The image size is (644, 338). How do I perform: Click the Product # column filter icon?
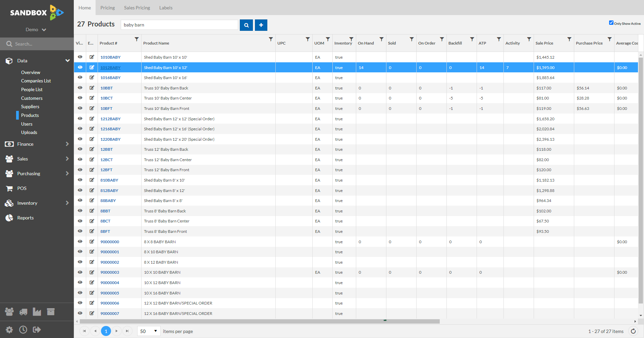[x=137, y=39]
